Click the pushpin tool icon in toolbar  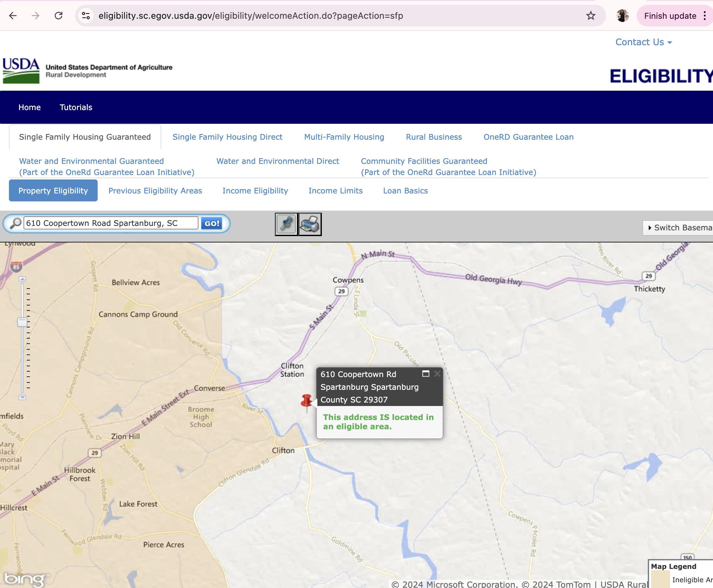(x=287, y=224)
